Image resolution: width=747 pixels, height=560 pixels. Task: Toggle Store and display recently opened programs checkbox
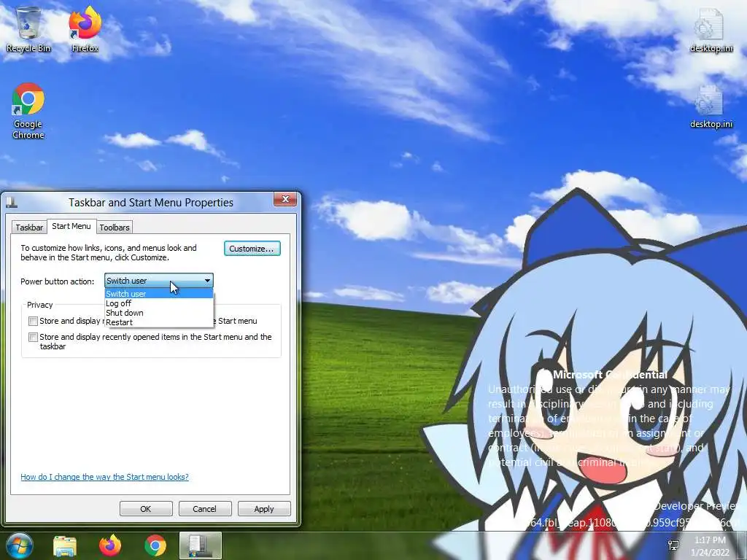[x=33, y=321]
